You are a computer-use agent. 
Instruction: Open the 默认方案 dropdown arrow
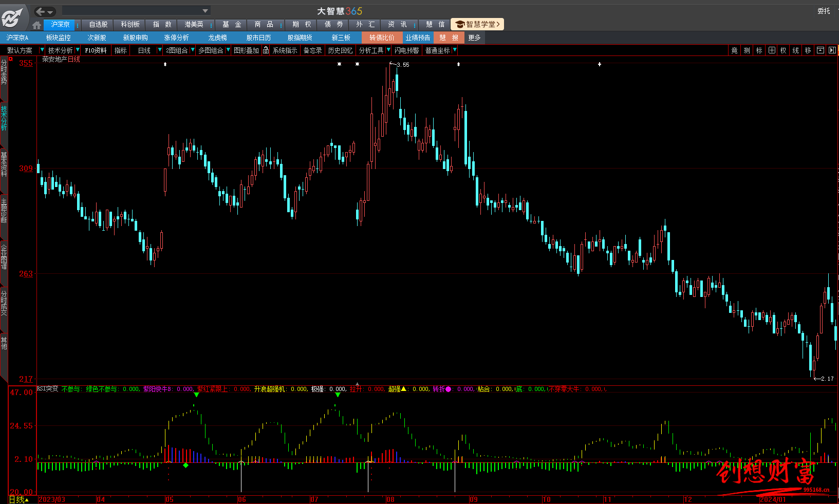click(x=42, y=50)
